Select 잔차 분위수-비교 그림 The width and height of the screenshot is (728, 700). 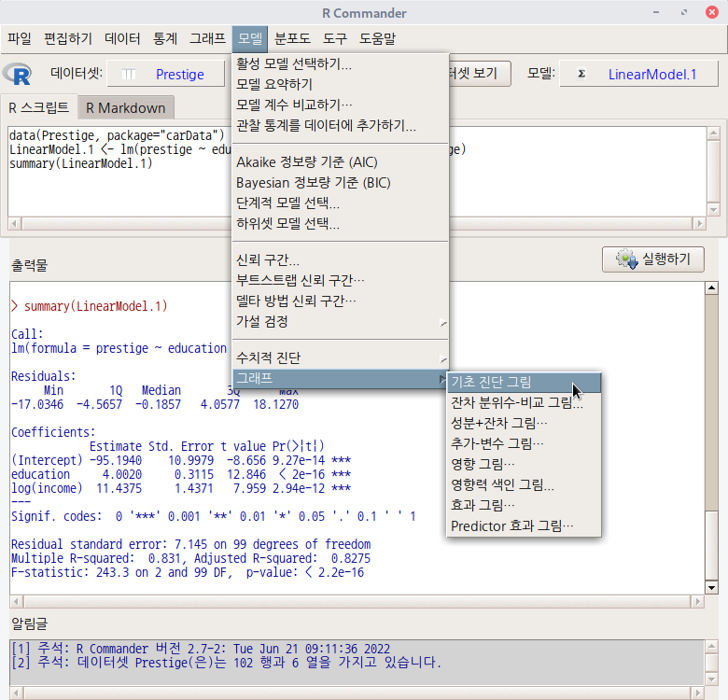click(524, 402)
